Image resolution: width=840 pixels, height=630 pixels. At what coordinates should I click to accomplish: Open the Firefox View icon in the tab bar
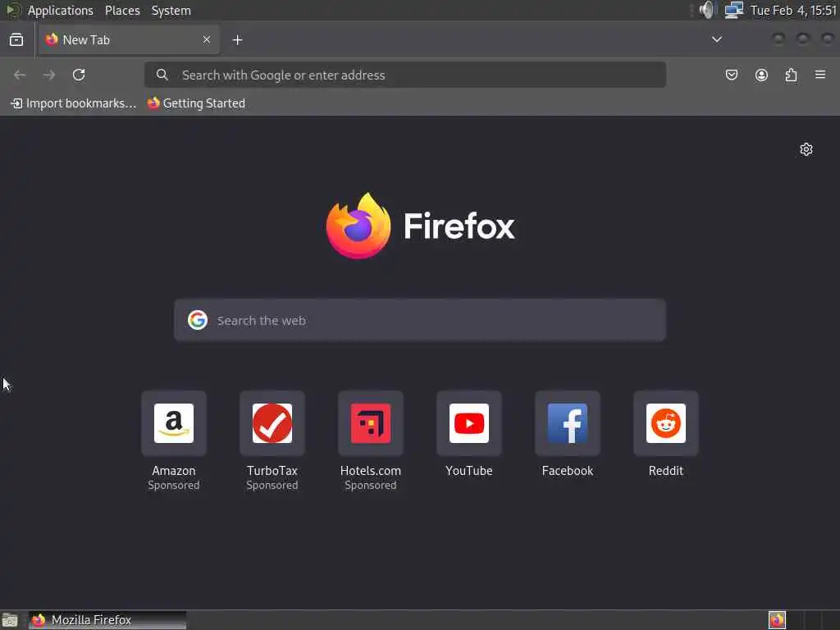[16, 39]
